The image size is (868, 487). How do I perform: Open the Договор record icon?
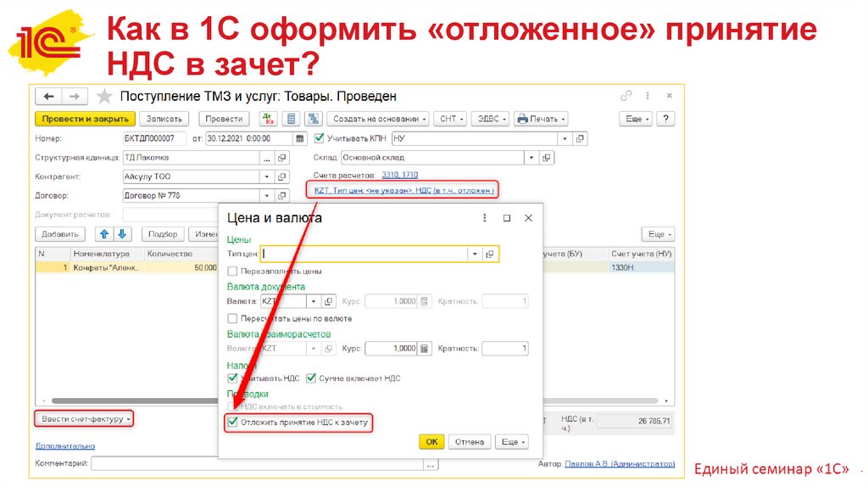click(x=281, y=196)
